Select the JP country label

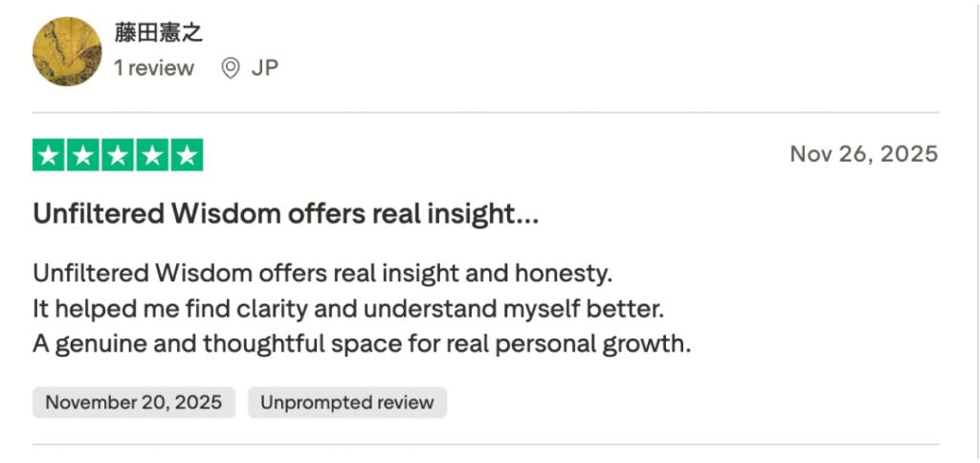[264, 69]
